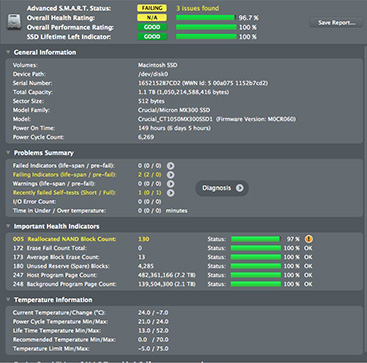
Task: Collapse the General Information section
Action: pos(8,52)
